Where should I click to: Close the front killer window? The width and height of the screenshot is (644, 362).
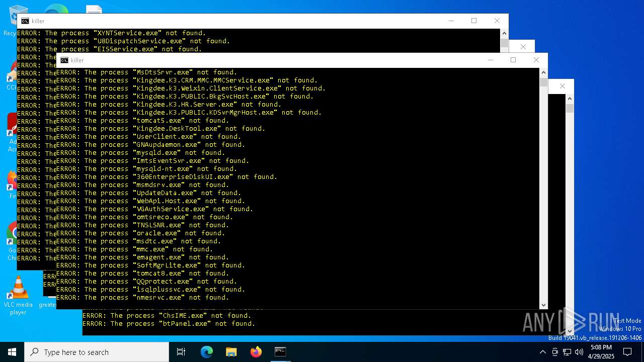pyautogui.click(x=536, y=60)
